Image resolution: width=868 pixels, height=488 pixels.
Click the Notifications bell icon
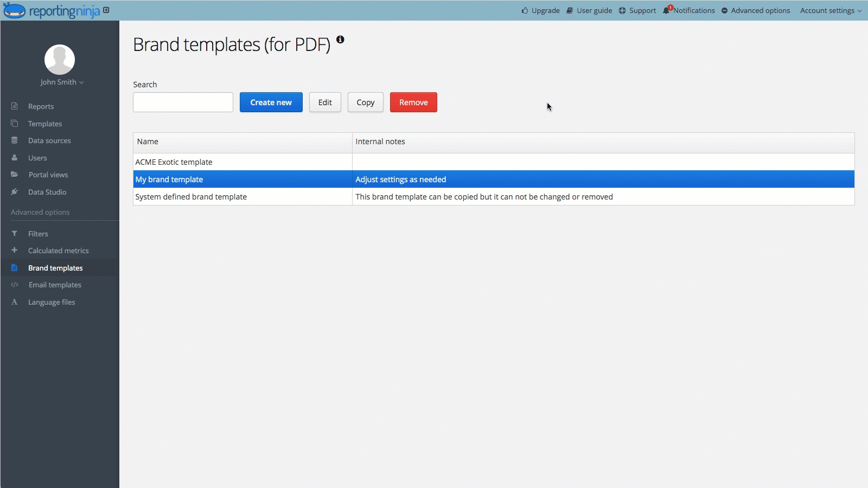click(x=666, y=10)
